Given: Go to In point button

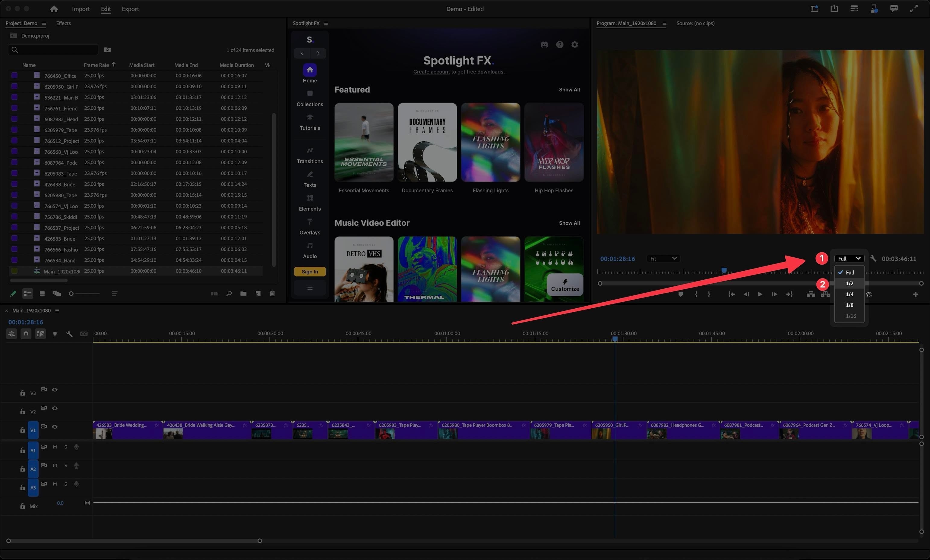Looking at the screenshot, I should point(732,294).
